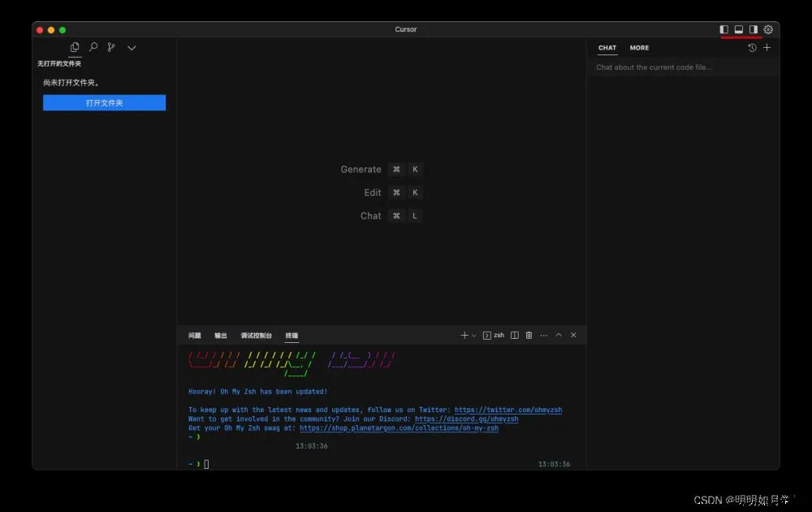The height and width of the screenshot is (512, 812).
Task: Click the 无打开的文件夹 section header
Action: [x=59, y=63]
